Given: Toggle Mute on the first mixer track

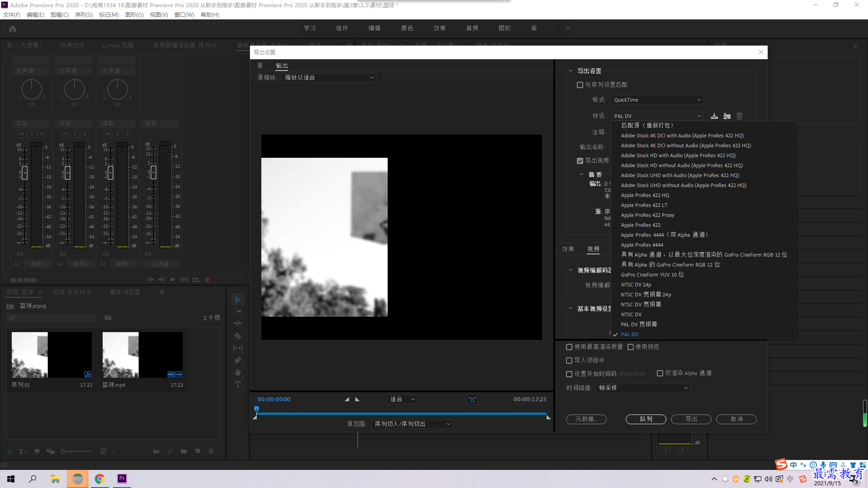Looking at the screenshot, I should pyautogui.click(x=22, y=134).
